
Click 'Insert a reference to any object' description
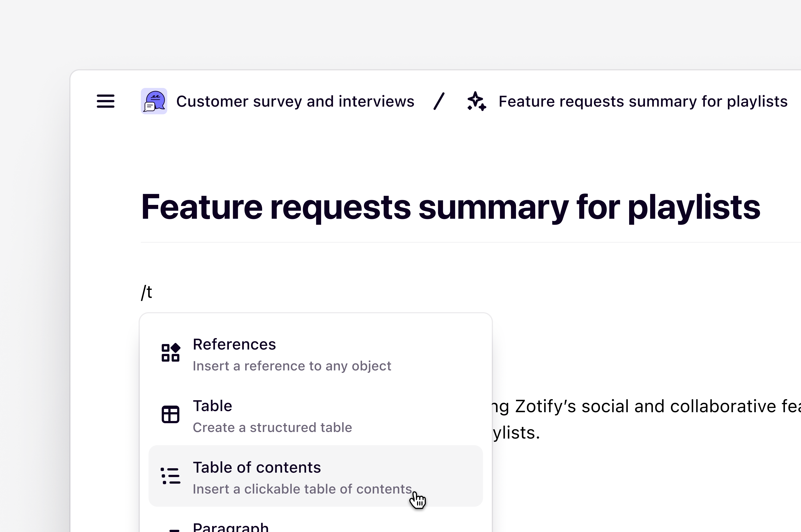pyautogui.click(x=292, y=366)
